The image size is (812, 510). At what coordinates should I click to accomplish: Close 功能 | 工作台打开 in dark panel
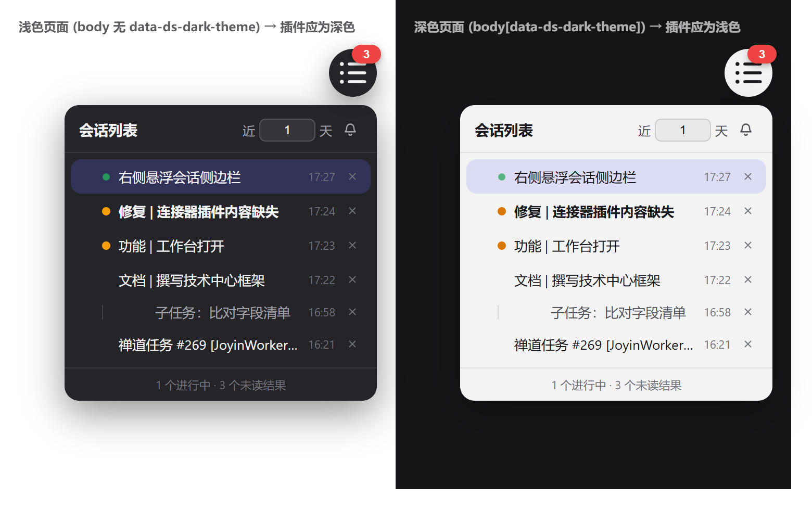(x=352, y=245)
